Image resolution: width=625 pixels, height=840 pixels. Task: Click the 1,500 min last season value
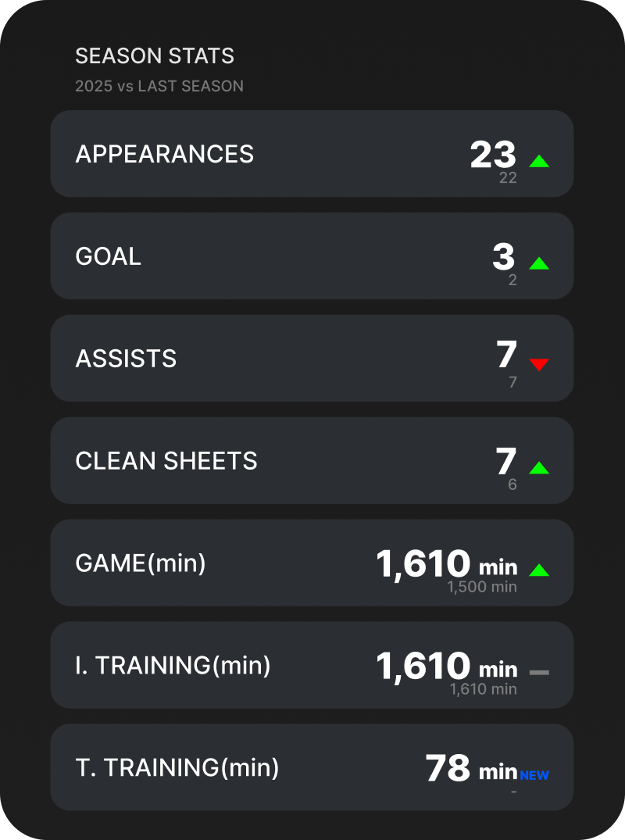[482, 587]
